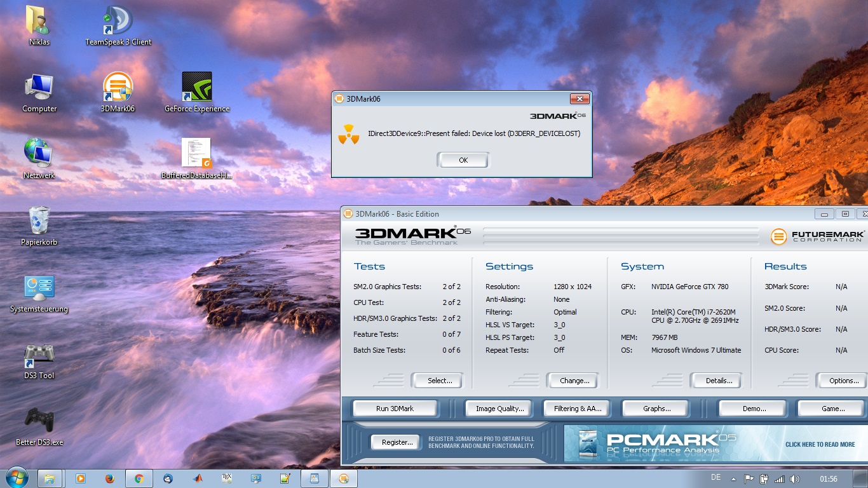Launch MATLAB from the taskbar
This screenshot has height=488, width=868.
pyautogui.click(x=197, y=478)
